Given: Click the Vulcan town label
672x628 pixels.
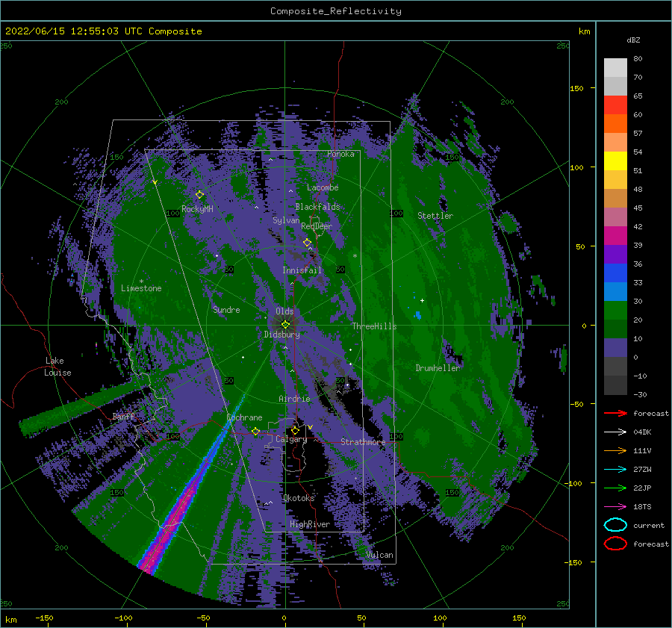Looking at the screenshot, I should [379, 555].
